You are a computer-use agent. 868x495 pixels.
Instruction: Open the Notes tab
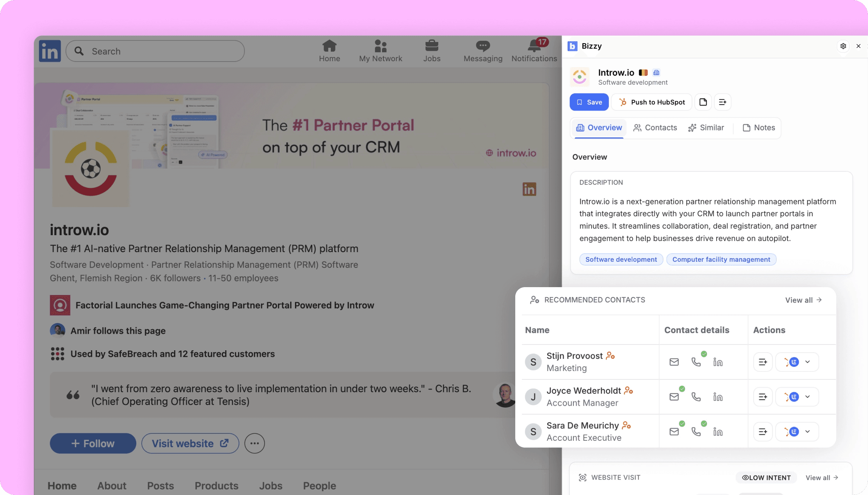759,128
